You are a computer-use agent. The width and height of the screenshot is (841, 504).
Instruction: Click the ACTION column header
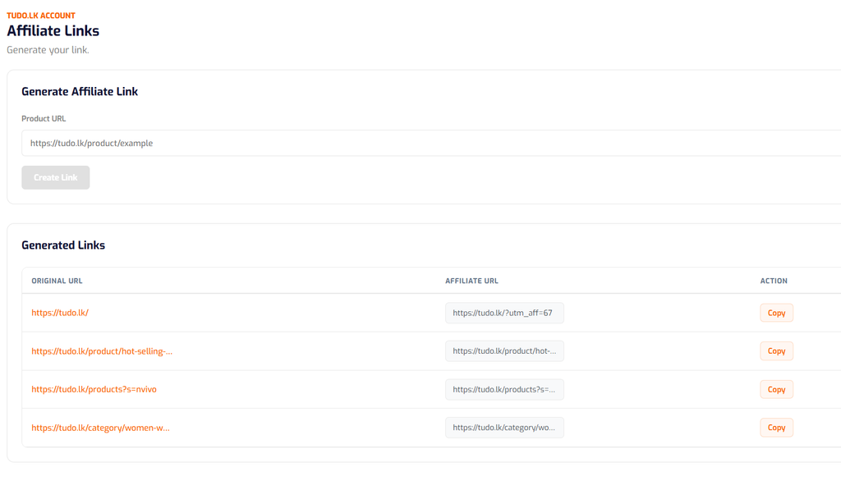774,281
